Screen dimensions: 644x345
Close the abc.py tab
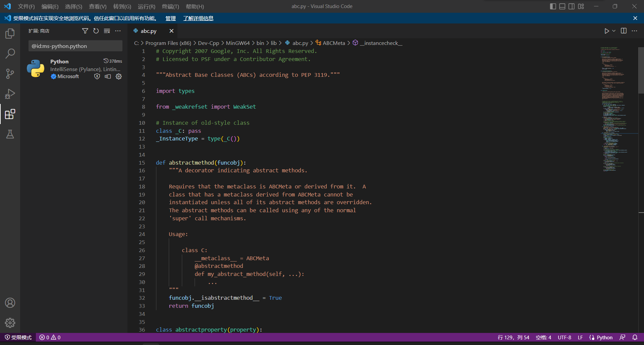click(x=171, y=31)
